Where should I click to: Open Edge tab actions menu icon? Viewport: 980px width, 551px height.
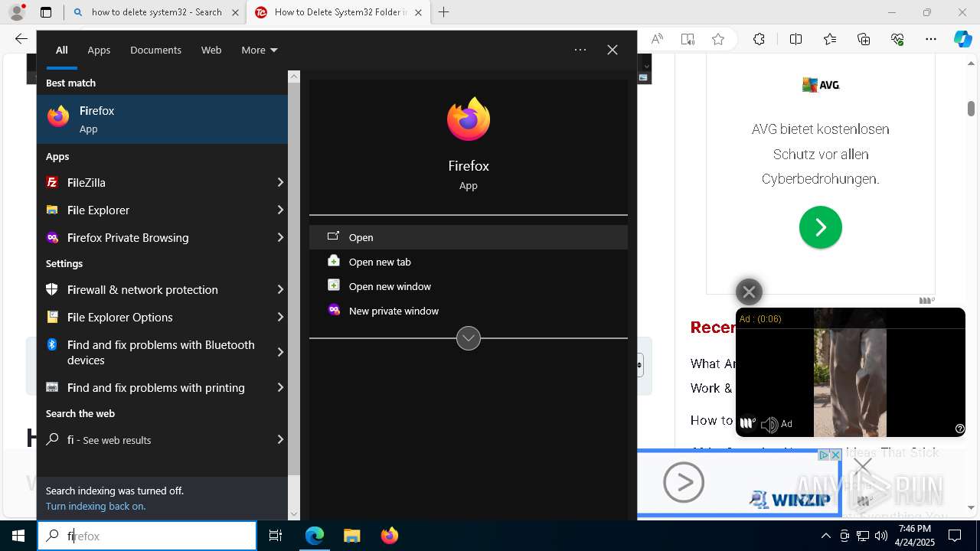click(46, 12)
